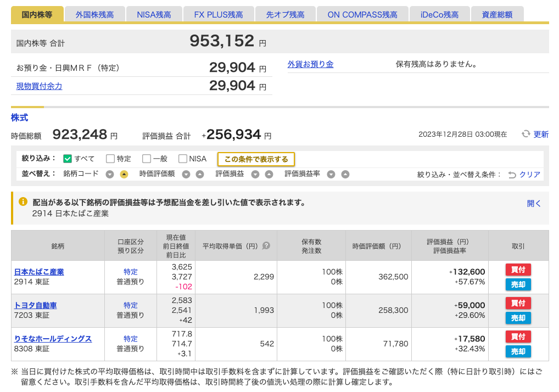The height and width of the screenshot is (392, 559).
Task: Sort 時価評価額 descending arrow
Action: click(186, 174)
